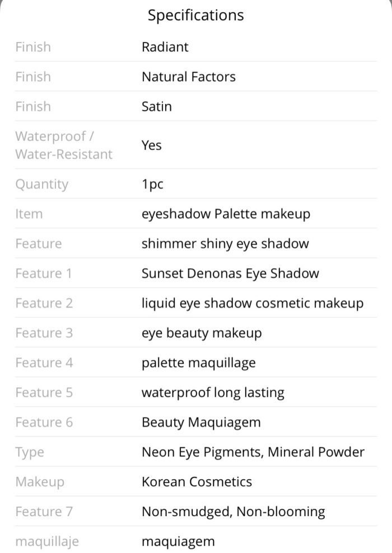Select Korean Cosmetics makeup value
392x553 pixels.
[x=197, y=482]
